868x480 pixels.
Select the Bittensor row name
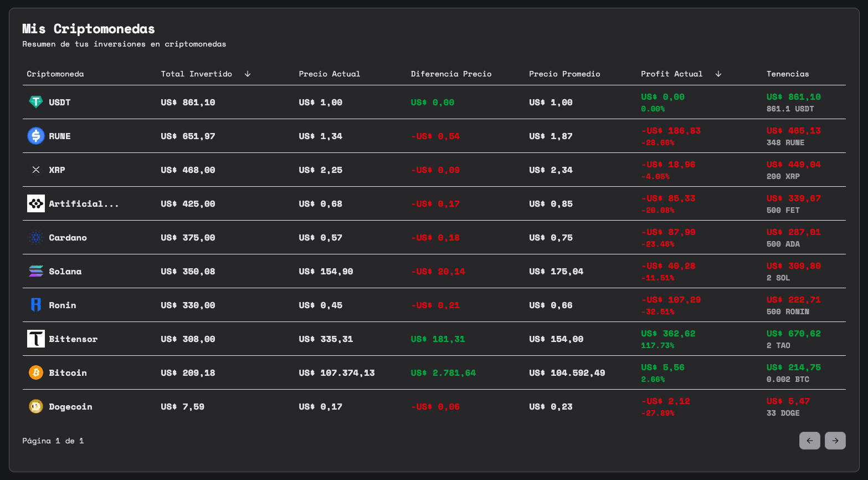pyautogui.click(x=73, y=339)
